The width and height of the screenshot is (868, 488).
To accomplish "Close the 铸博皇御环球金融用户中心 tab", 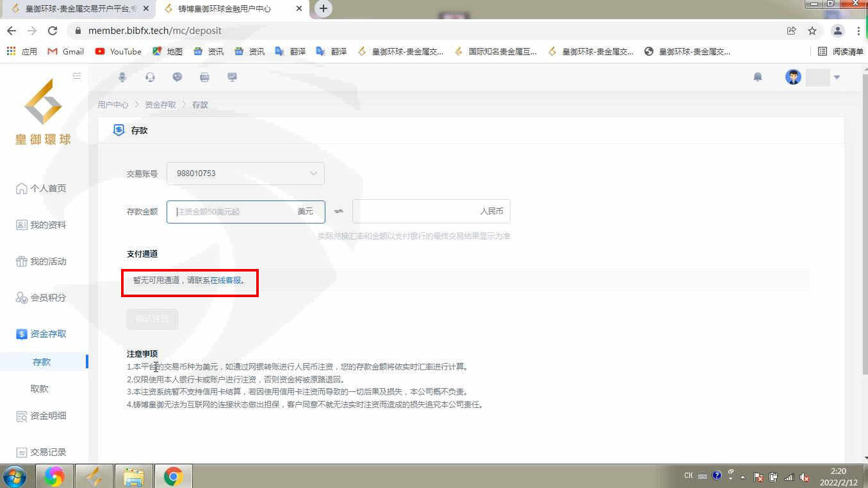I will (x=299, y=9).
